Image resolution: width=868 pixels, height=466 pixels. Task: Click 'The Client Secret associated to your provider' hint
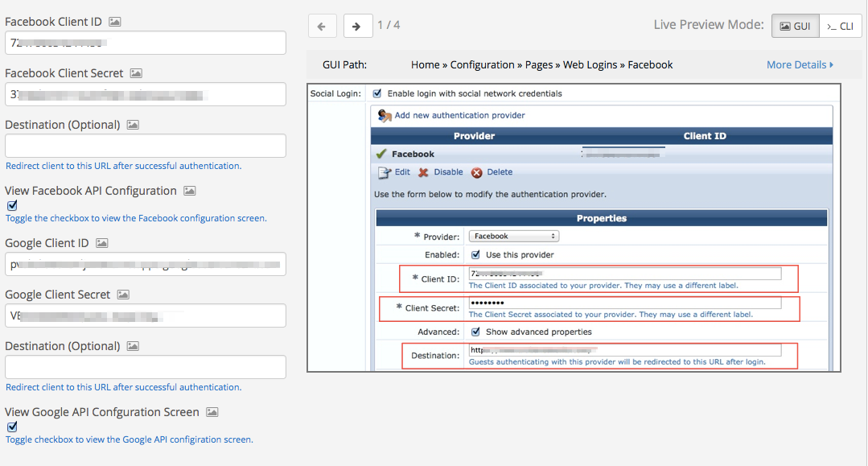[611, 314]
